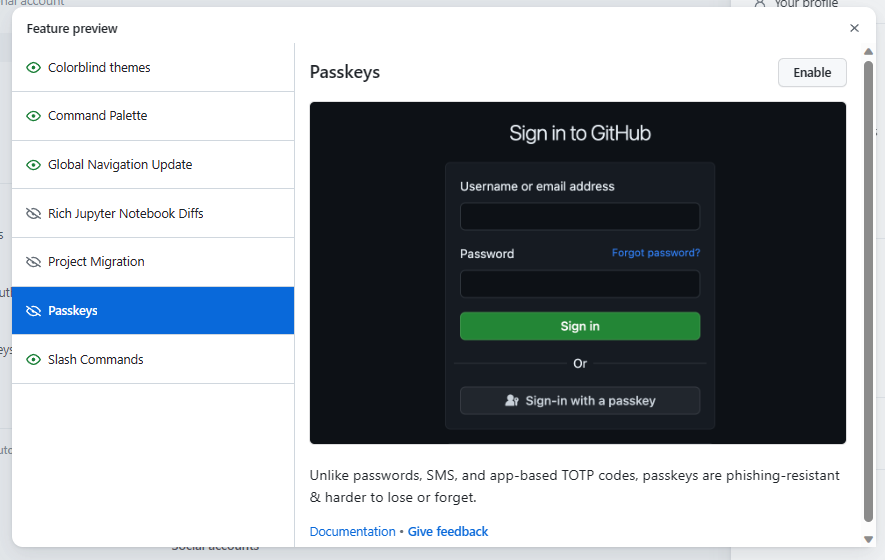Click the eye icon beside Slash Commands
885x560 pixels.
tap(33, 360)
